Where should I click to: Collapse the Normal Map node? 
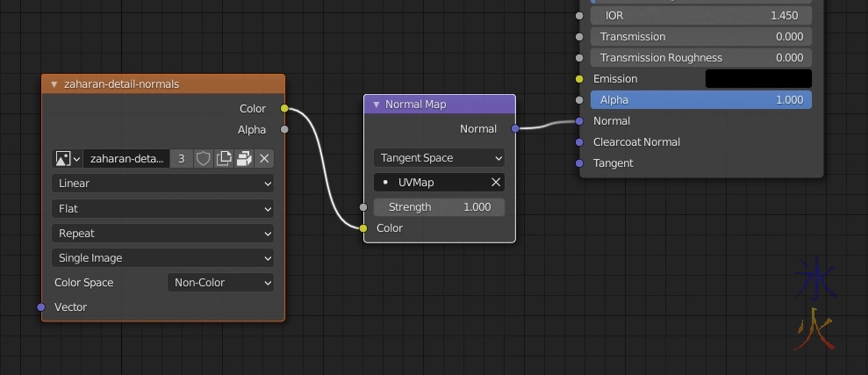(x=376, y=105)
